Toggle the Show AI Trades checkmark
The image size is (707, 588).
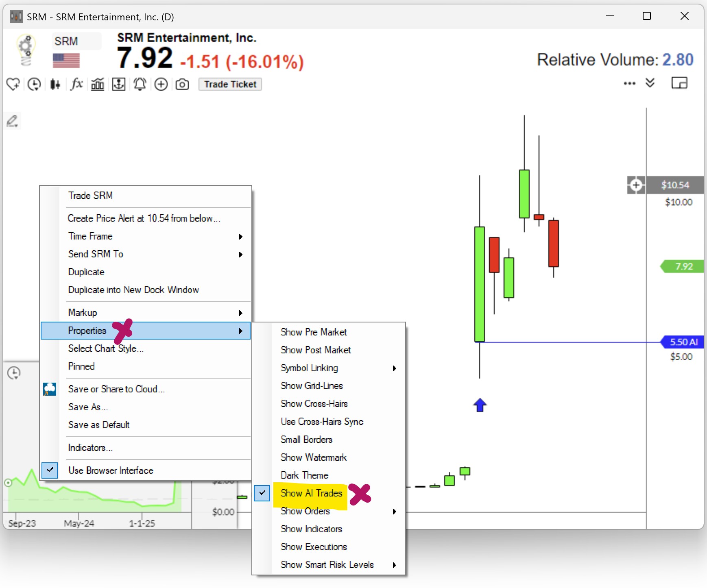[x=262, y=493]
